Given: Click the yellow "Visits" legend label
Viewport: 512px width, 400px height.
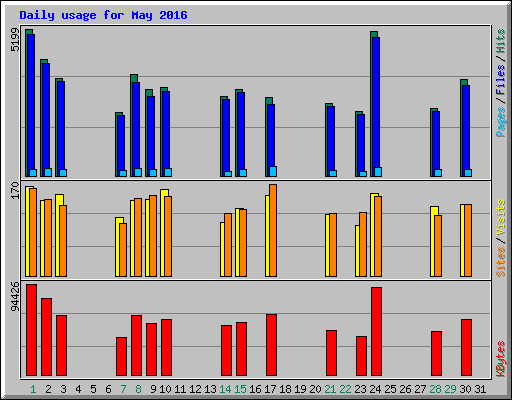Looking at the screenshot, I should (501, 217).
